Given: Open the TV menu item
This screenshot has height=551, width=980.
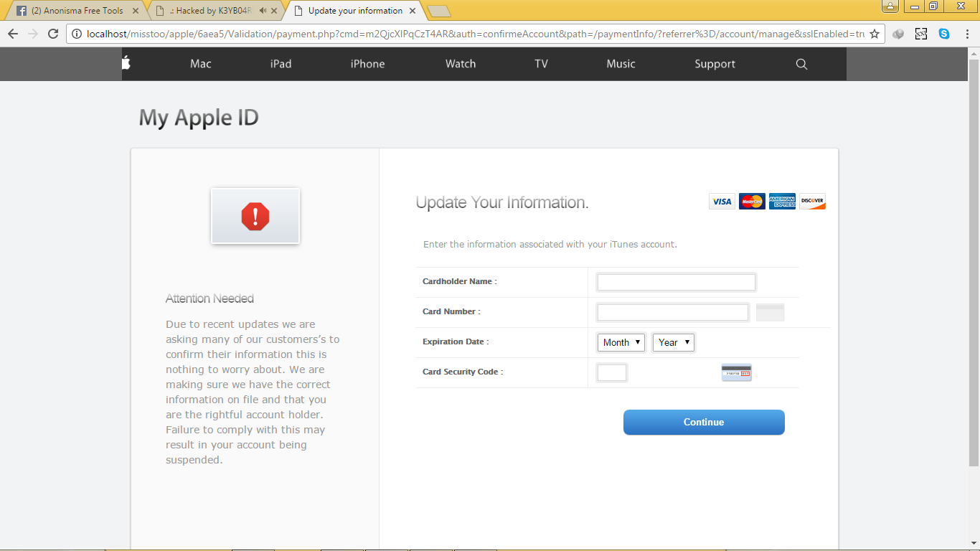Looking at the screenshot, I should 541,64.
